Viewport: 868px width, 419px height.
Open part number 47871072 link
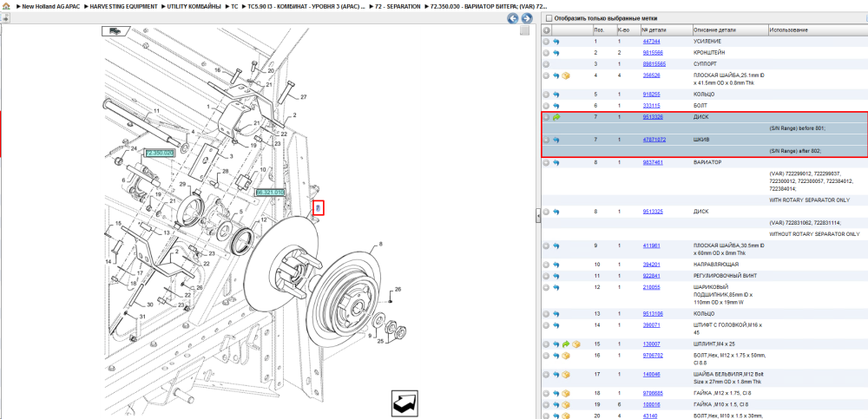click(x=654, y=140)
